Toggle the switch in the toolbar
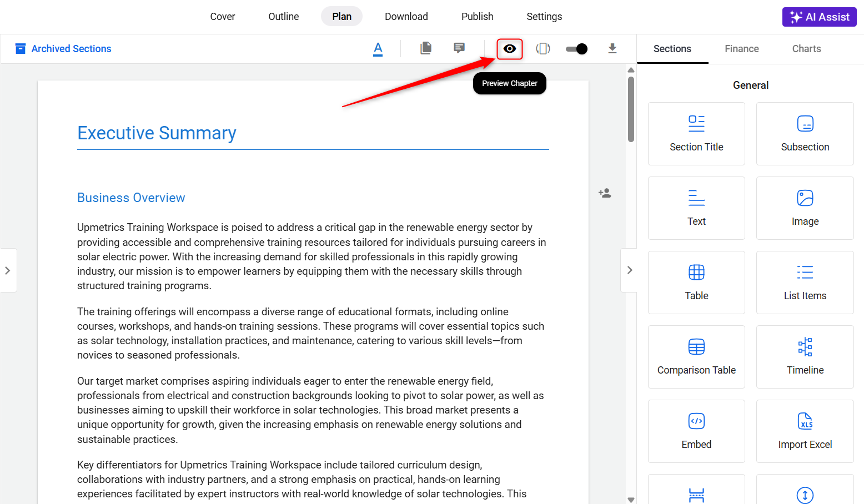 pyautogui.click(x=576, y=49)
